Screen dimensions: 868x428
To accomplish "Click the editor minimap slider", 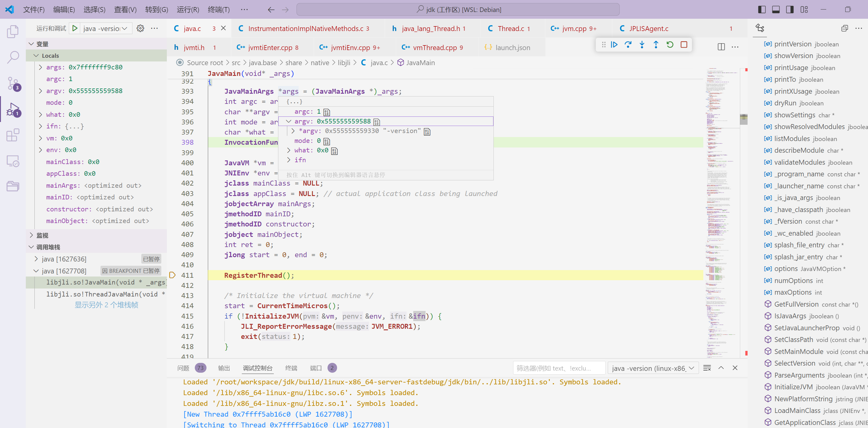I will [x=743, y=119].
